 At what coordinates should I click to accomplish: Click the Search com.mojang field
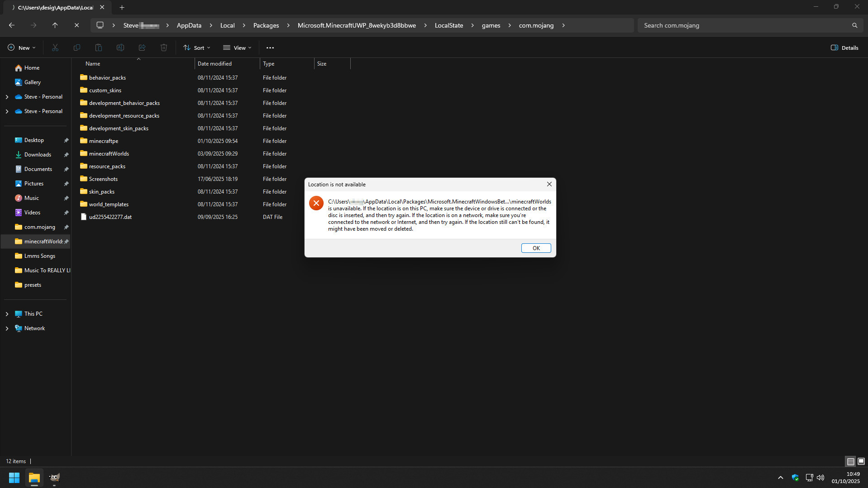744,25
